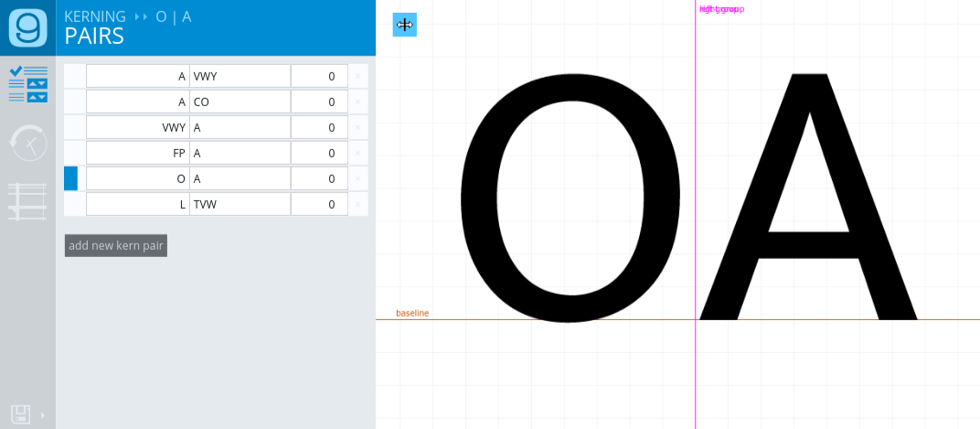Delete the A | VWY kern pair

[x=358, y=76]
